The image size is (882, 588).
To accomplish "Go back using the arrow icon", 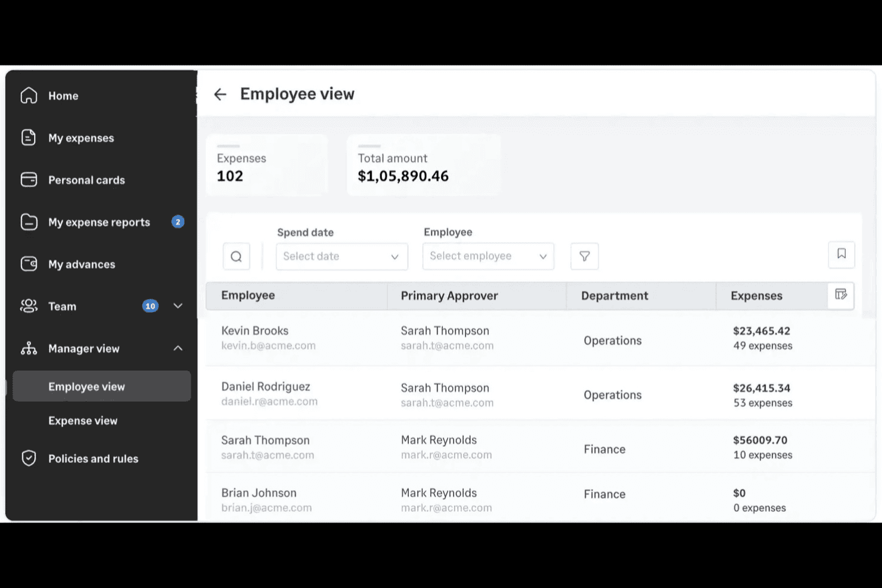I will point(220,94).
